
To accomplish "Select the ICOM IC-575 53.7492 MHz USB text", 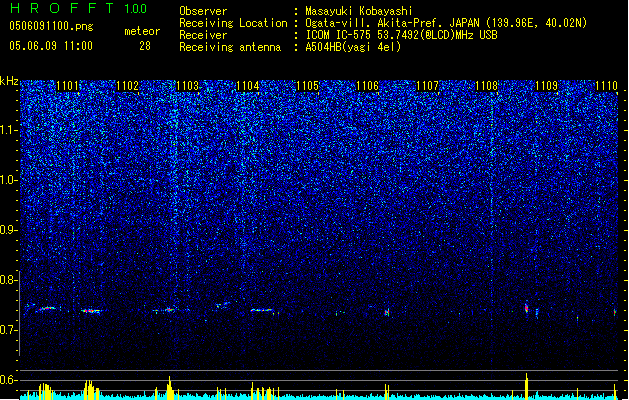I will [402, 35].
